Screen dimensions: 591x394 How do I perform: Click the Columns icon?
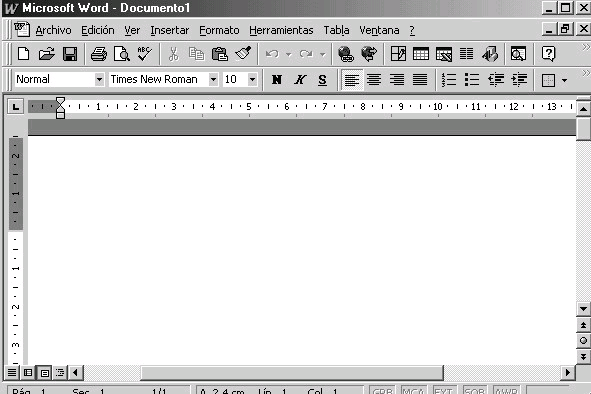[x=467, y=54]
